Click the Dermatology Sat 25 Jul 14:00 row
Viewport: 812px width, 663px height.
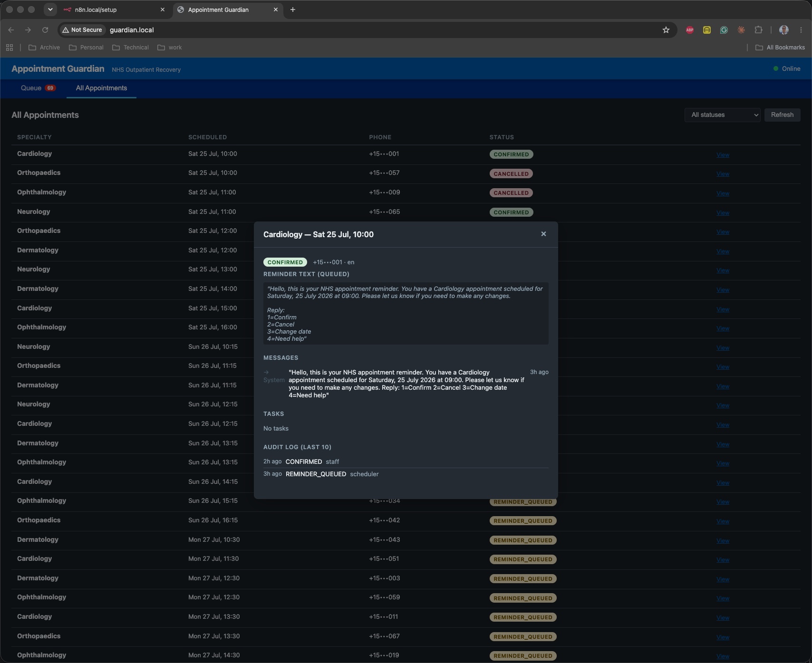click(x=406, y=289)
